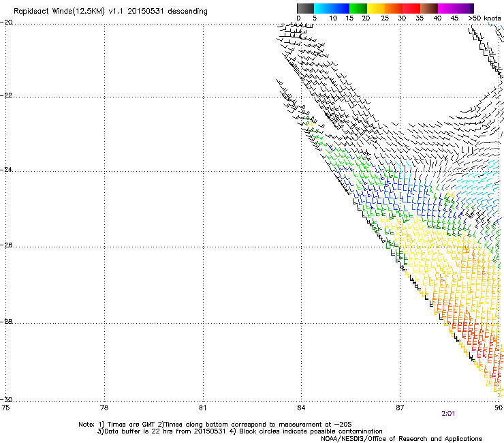
Task: Click the legend label '25'
Action: point(385,18)
